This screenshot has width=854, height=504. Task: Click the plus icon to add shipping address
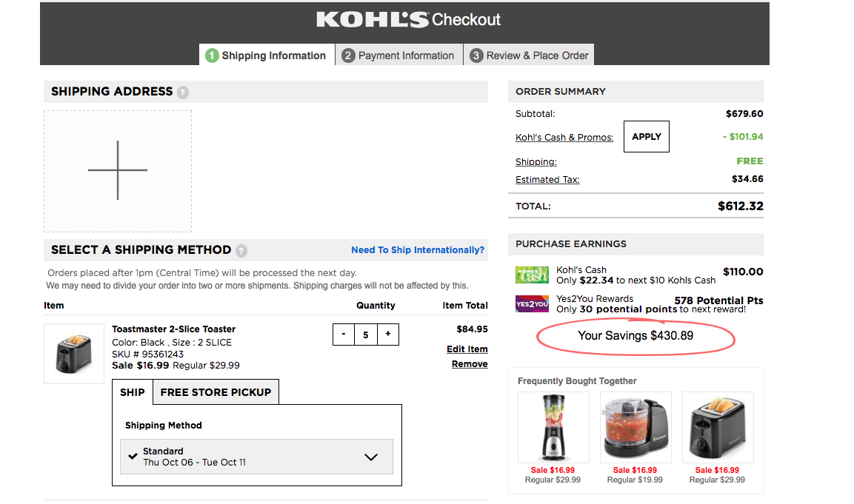point(117,171)
